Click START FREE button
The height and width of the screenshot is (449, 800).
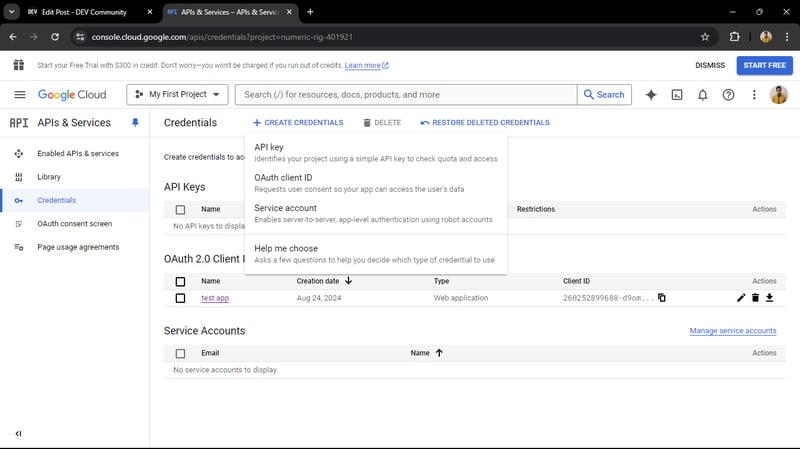pos(764,65)
